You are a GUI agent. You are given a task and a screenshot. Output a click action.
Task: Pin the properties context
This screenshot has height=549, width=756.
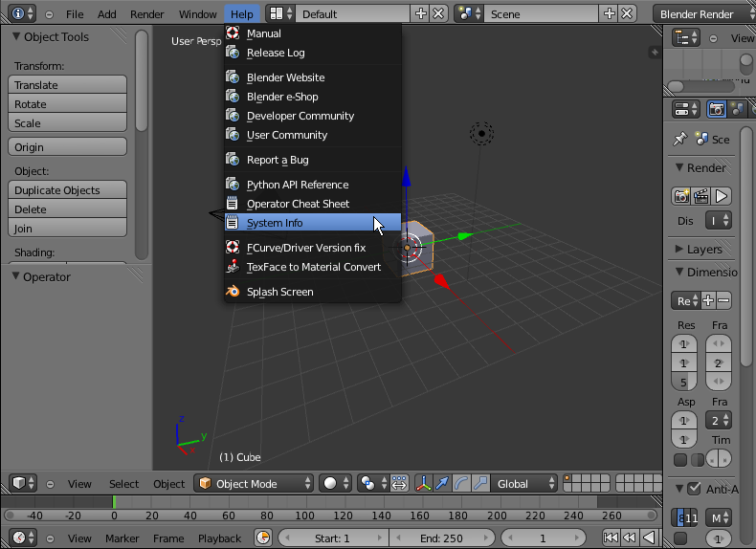[x=679, y=140]
